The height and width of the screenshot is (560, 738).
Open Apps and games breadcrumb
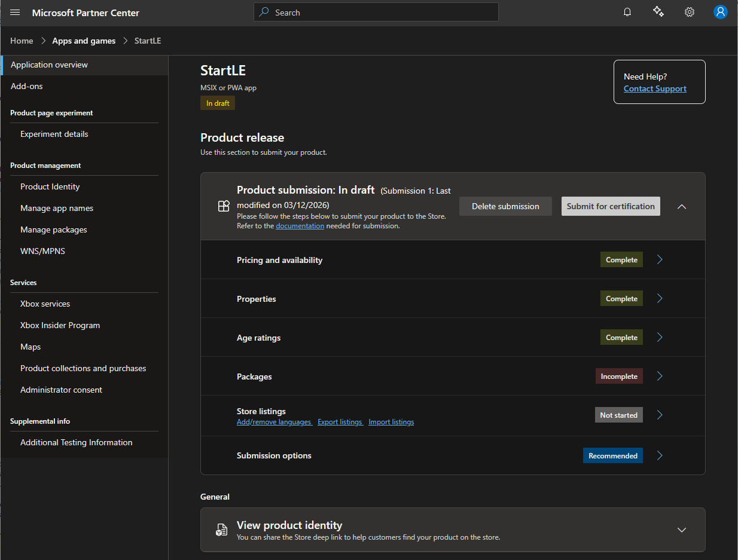coord(84,41)
